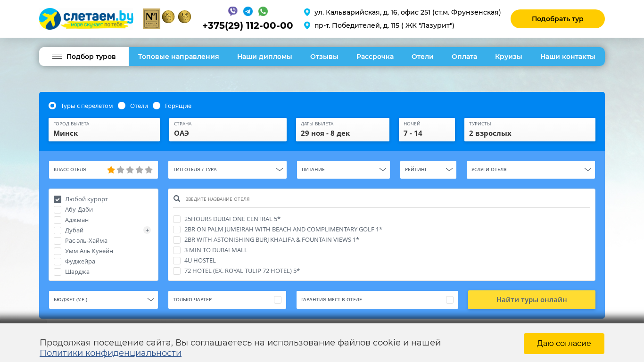
Task: Check the Рас-эль-Хайма resort checkbox
Action: click(x=58, y=241)
